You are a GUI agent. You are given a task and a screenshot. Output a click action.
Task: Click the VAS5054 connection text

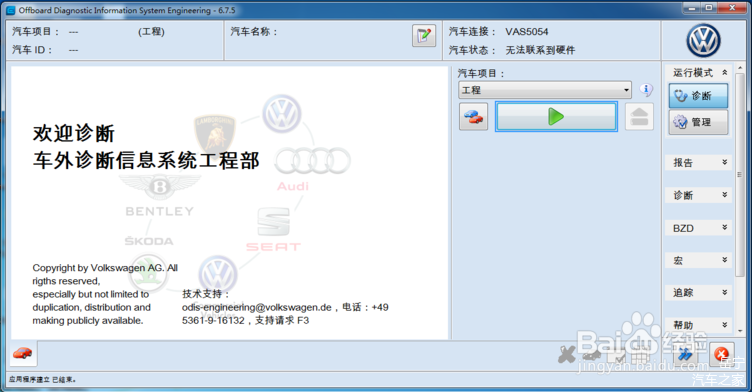527,32
